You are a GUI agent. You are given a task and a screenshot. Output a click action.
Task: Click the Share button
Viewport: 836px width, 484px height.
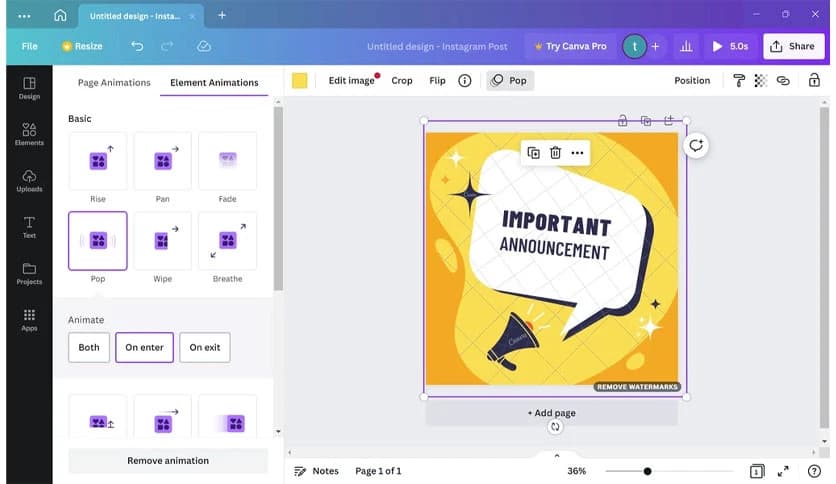pyautogui.click(x=793, y=46)
